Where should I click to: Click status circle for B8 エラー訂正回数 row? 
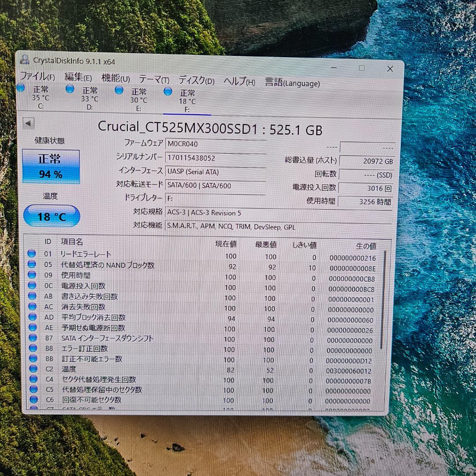(33, 348)
